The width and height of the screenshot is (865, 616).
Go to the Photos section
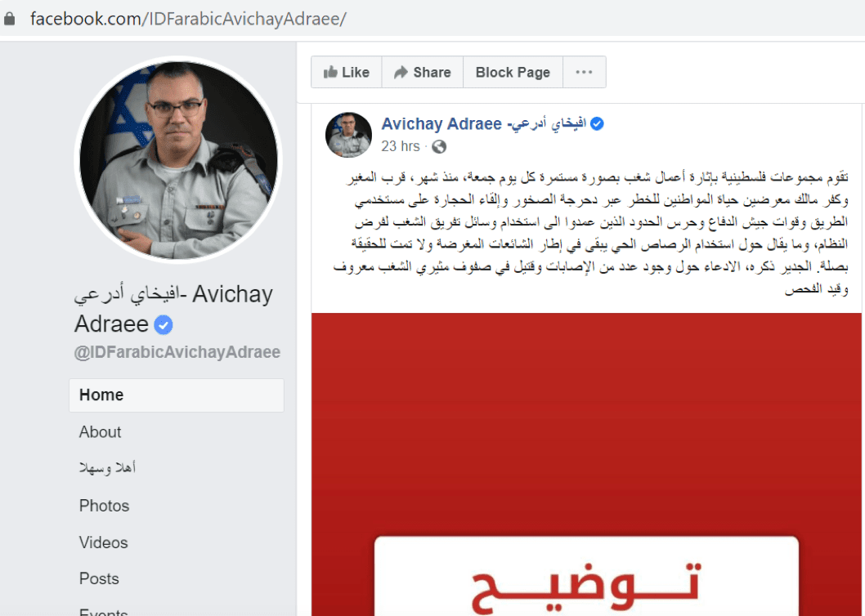point(105,506)
